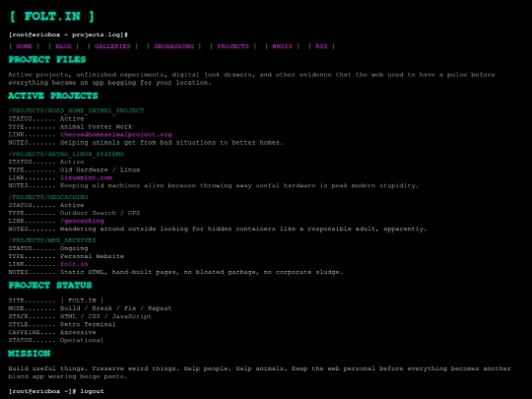Click the 'Outdoor Search / GPS' value

click(x=100, y=213)
